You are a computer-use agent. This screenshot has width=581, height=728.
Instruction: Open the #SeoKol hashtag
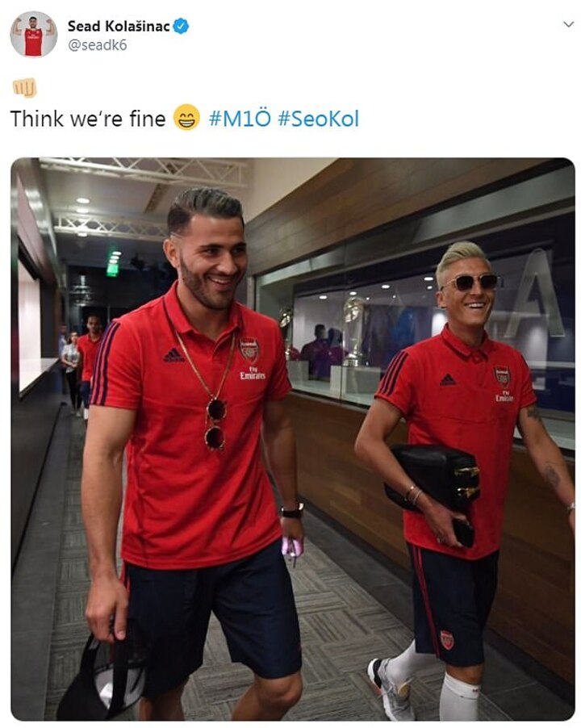pyautogui.click(x=319, y=119)
